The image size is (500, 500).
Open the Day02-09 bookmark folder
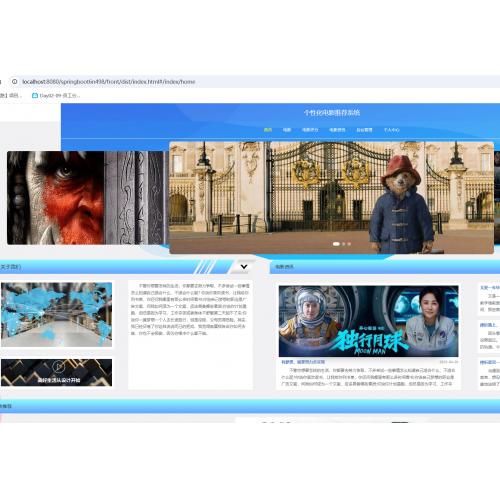[56, 95]
